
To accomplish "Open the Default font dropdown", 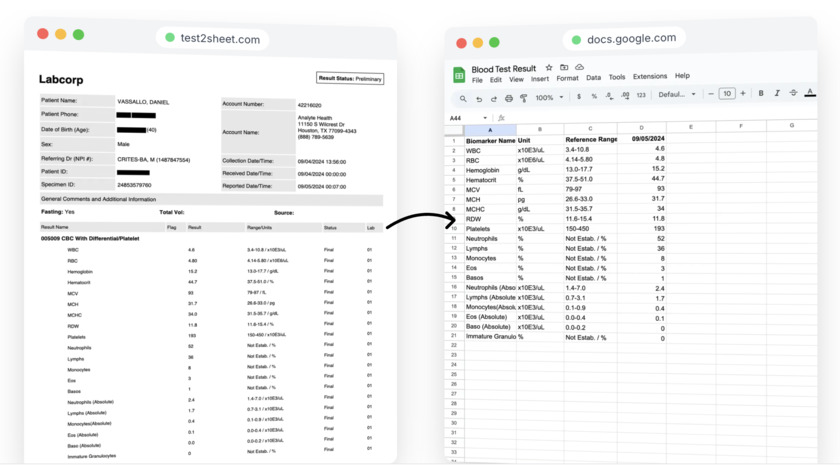I will tap(677, 94).
